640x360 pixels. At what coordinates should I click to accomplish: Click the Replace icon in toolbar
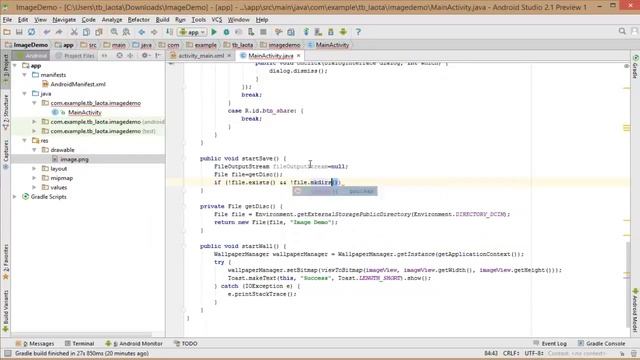coord(127,32)
